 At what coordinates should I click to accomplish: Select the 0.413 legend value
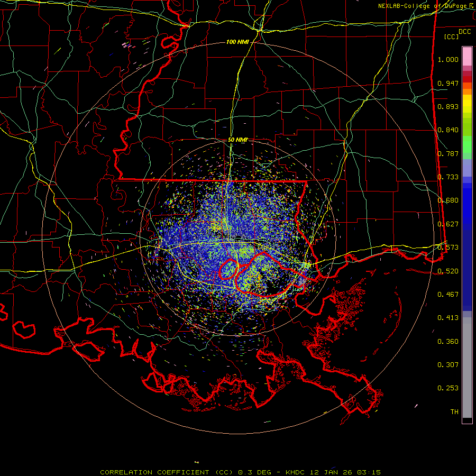[x=448, y=318]
